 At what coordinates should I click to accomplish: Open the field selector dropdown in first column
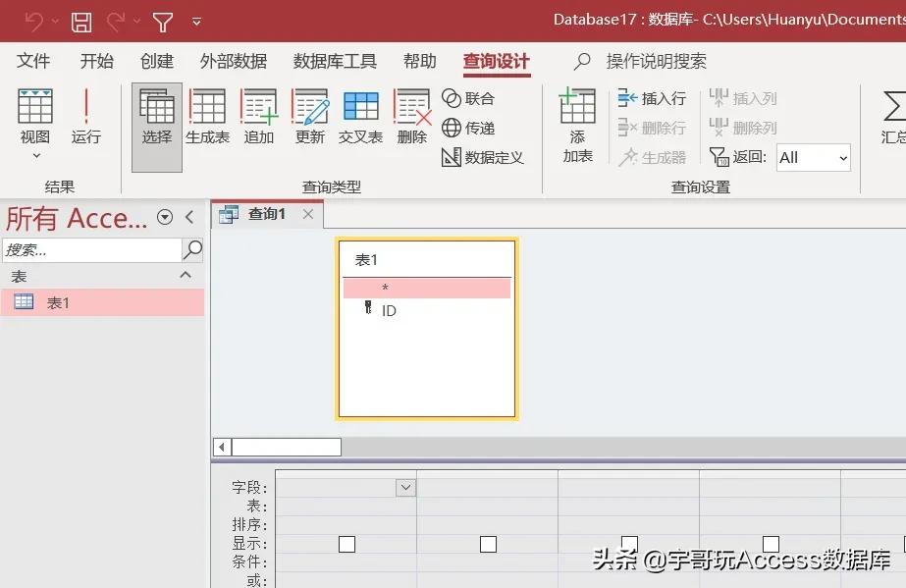tap(407, 487)
